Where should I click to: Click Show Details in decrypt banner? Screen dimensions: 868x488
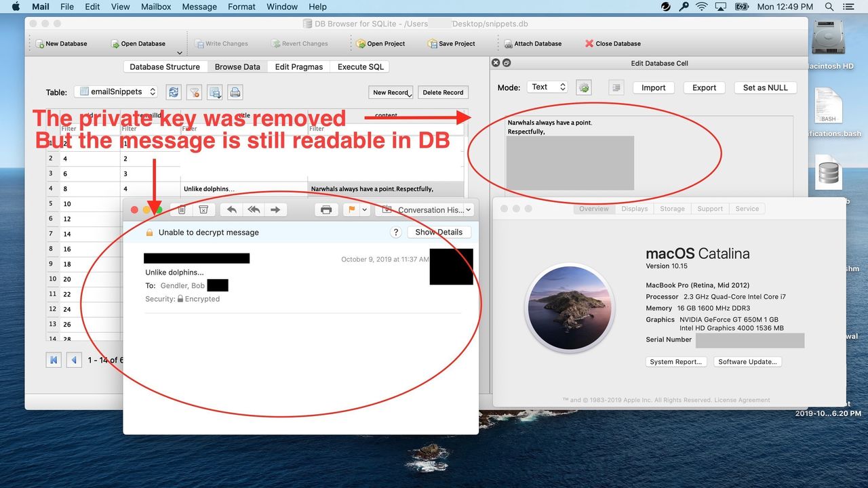tap(439, 232)
